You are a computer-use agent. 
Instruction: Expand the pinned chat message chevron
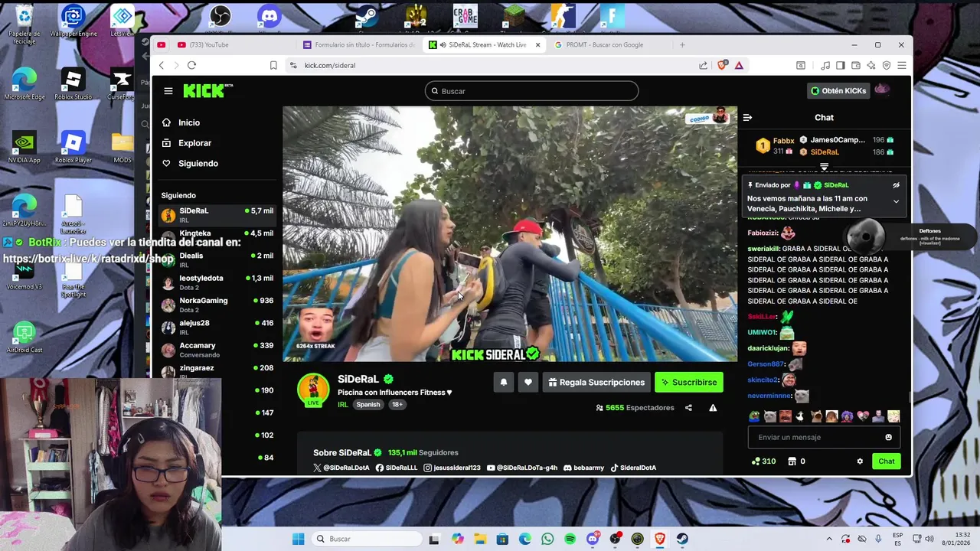(x=896, y=201)
